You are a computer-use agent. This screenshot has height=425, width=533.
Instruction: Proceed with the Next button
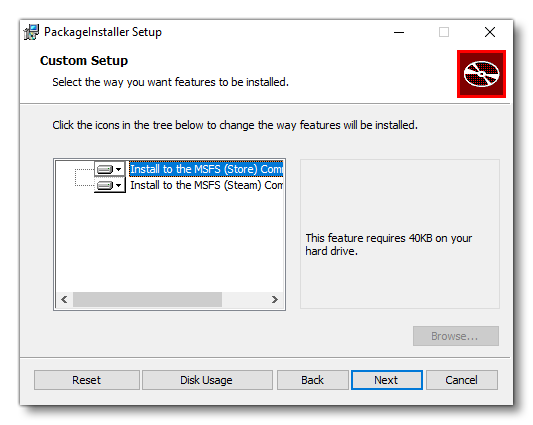(x=387, y=380)
